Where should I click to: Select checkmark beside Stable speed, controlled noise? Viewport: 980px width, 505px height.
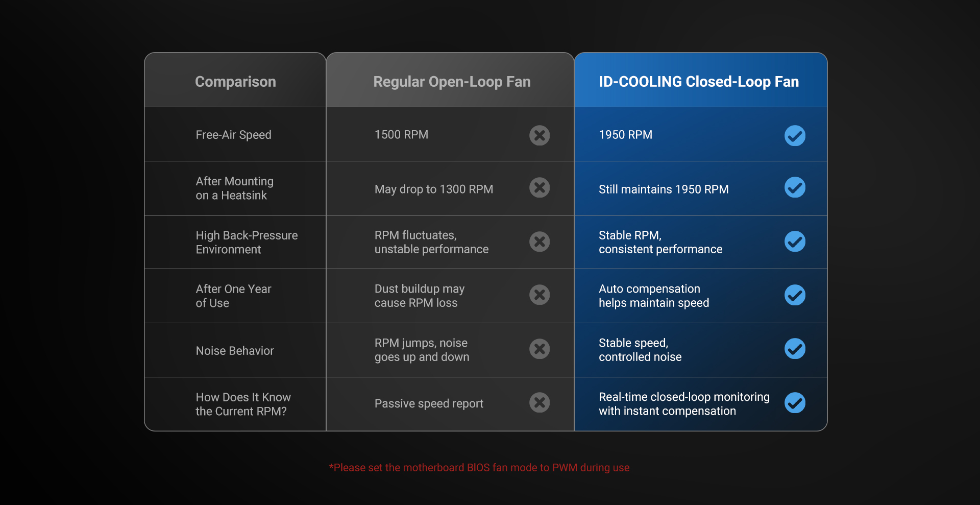coord(795,349)
